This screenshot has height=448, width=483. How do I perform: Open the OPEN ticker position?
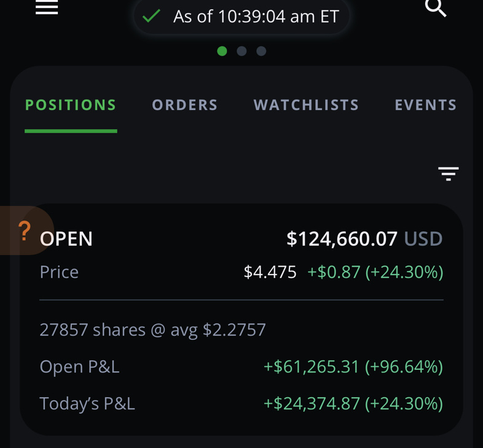coord(66,239)
